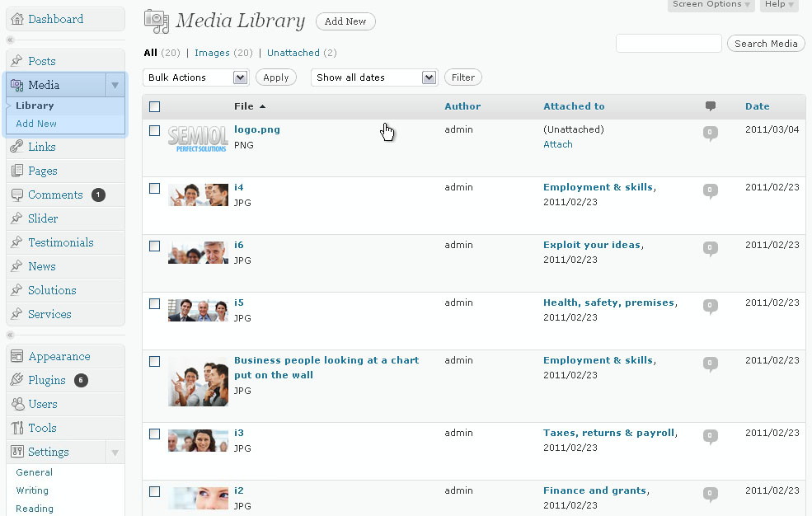Click the comment bubble icon for logo.png

(x=710, y=133)
